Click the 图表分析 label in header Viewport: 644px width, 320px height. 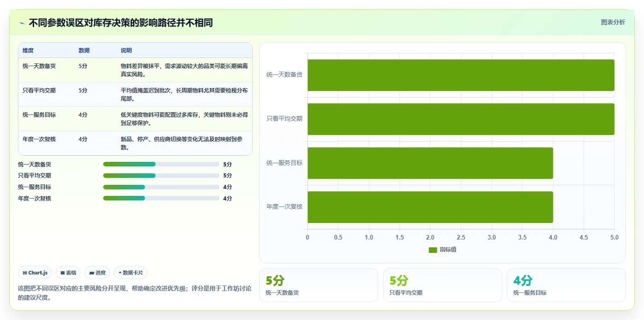(x=613, y=22)
